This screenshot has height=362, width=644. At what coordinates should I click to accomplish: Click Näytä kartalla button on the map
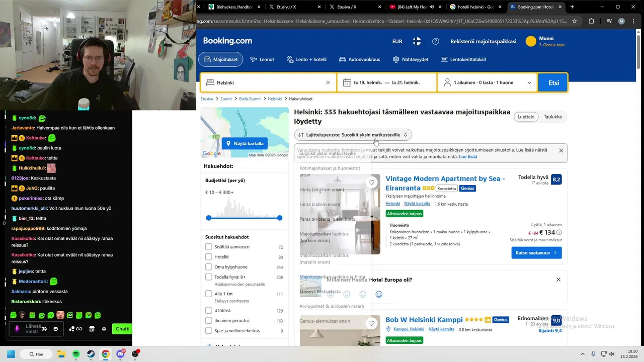[245, 143]
